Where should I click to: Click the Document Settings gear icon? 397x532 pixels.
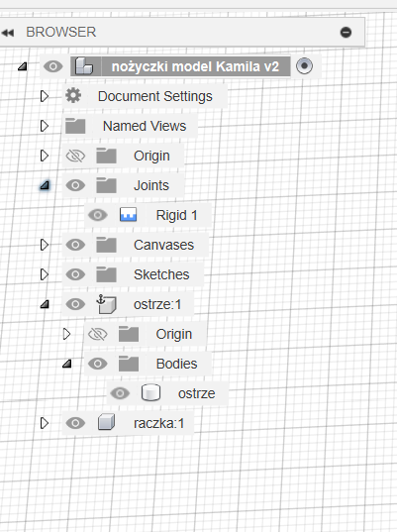click(x=73, y=96)
